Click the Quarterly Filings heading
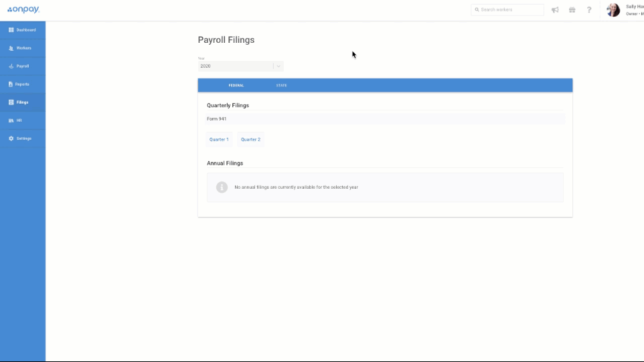The width and height of the screenshot is (644, 362). [x=228, y=106]
